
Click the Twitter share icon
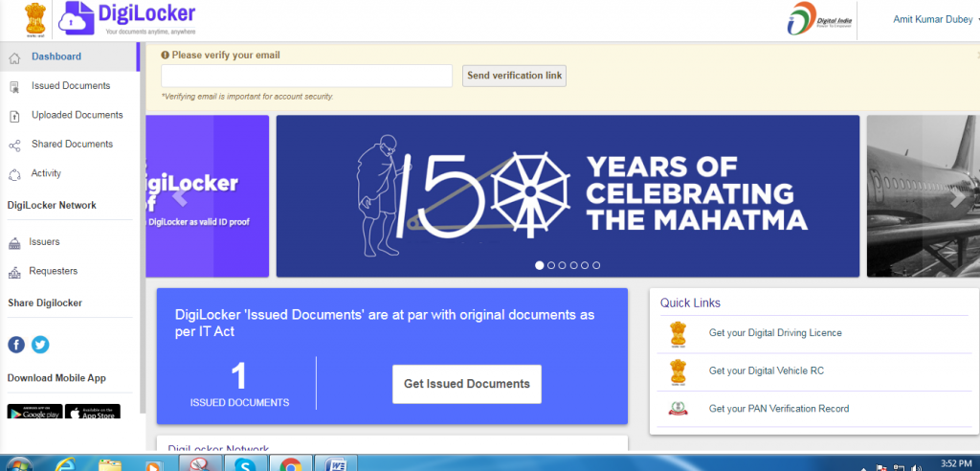40,345
